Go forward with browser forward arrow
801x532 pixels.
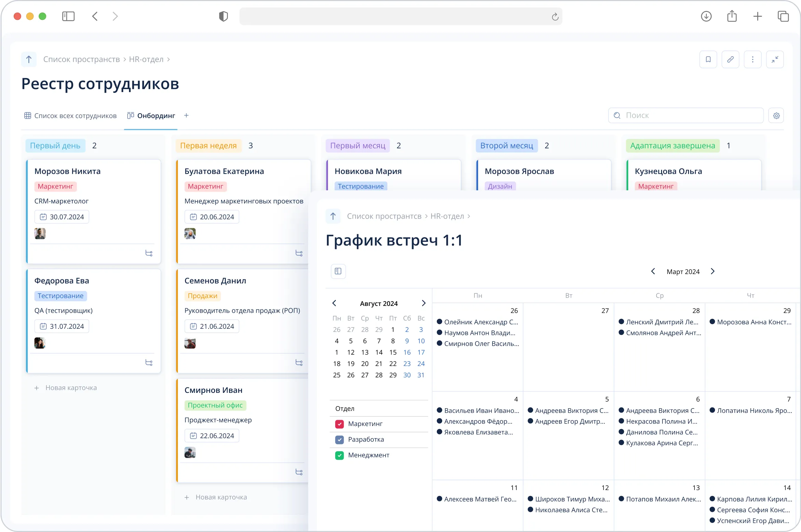point(115,16)
